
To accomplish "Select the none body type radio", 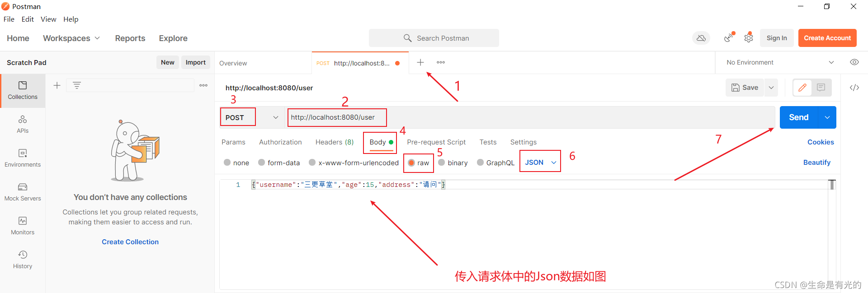I will click(227, 163).
